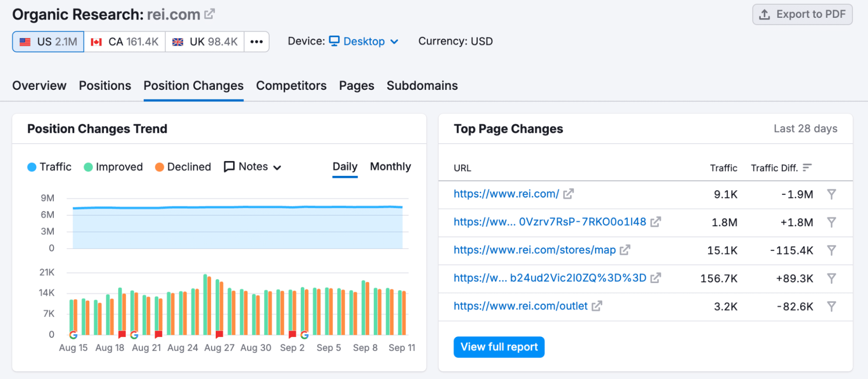Viewport: 868px width, 379px height.
Task: Select the US 2.1M database
Action: (x=48, y=42)
